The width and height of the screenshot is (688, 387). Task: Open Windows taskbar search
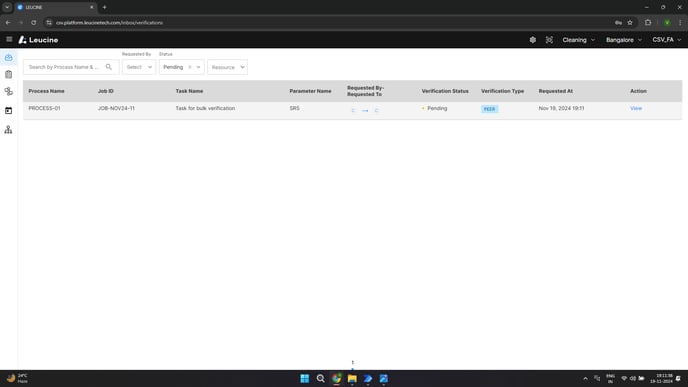[x=321, y=378]
